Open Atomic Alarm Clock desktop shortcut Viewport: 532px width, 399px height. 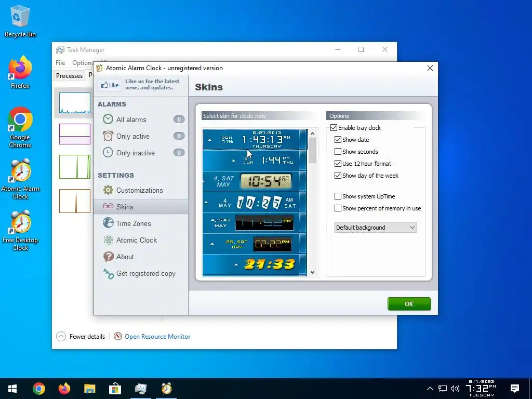tap(20, 179)
